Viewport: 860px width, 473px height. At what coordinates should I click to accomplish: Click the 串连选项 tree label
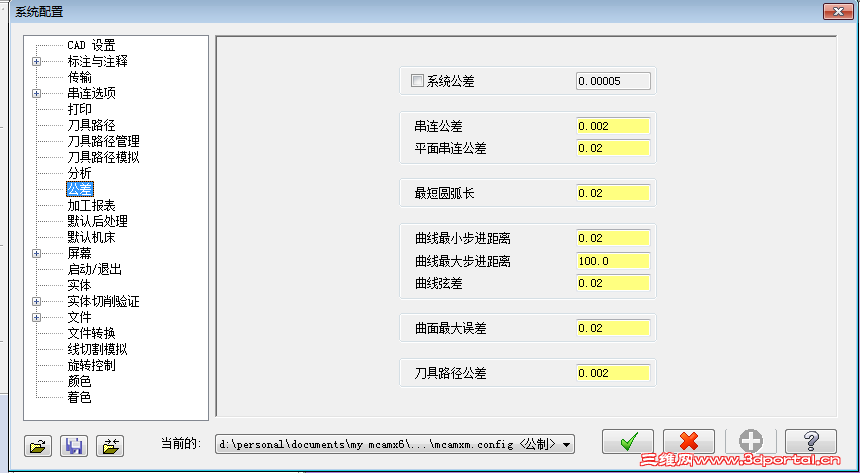tap(91, 93)
